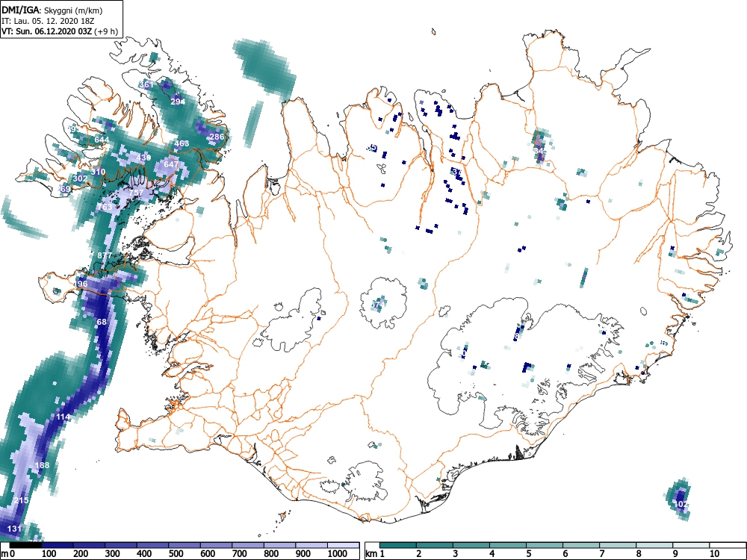The image size is (747, 560).
Task: Click the '294' visibility value on map
Action: click(x=178, y=102)
